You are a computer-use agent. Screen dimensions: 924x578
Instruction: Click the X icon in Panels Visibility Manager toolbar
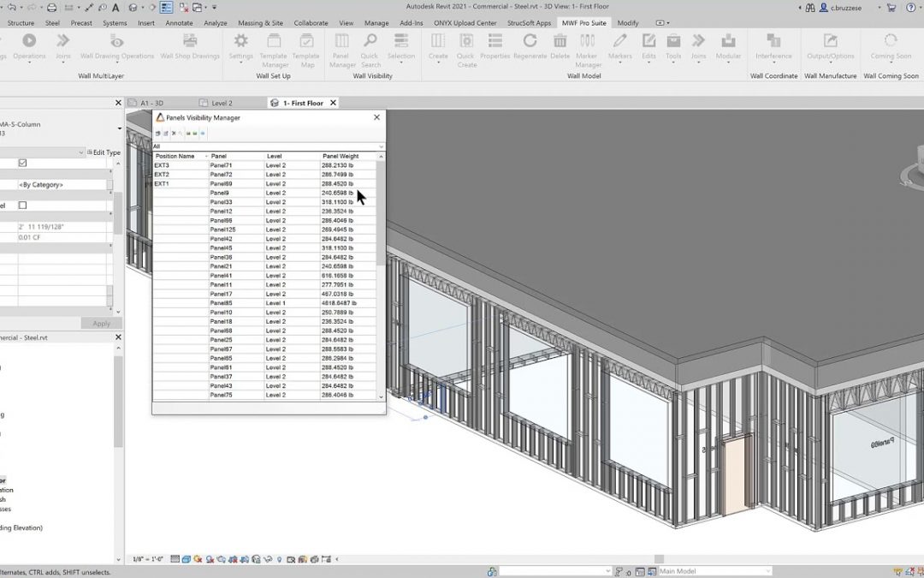173,134
